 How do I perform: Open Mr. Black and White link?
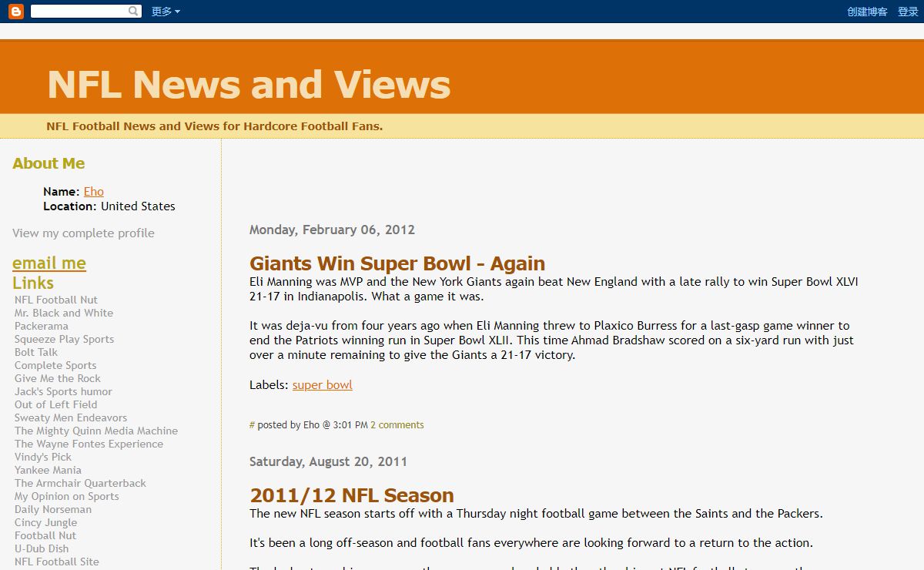coord(64,313)
